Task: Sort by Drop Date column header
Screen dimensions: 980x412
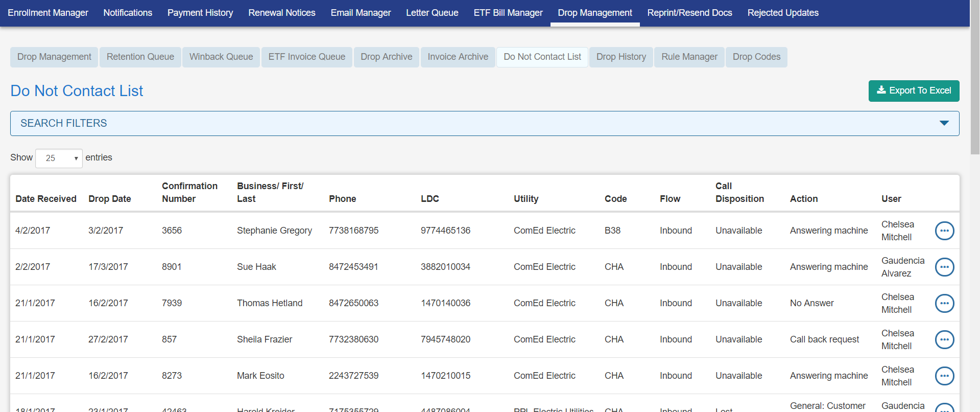Action: (x=110, y=199)
